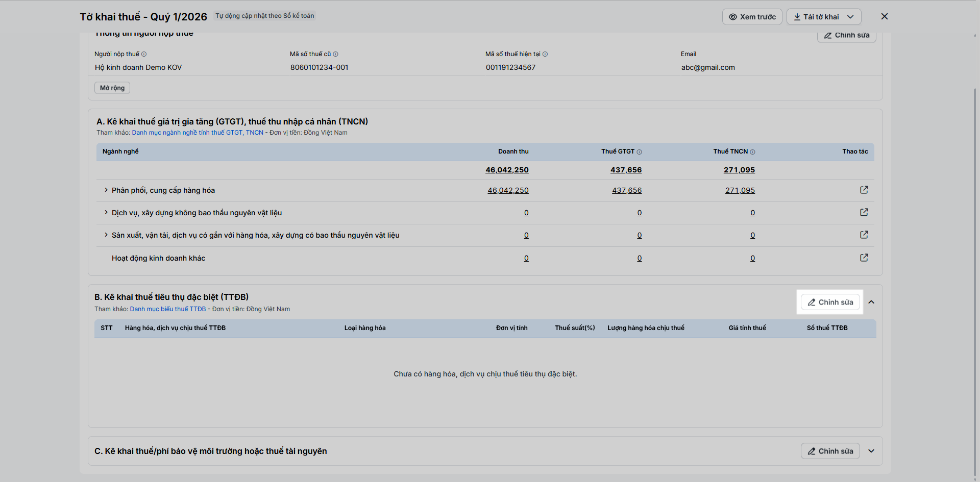This screenshot has height=482, width=980.
Task: Click Thuế GTGT 0 in Hoạt động kinh doanh khác
Action: coord(640,258)
